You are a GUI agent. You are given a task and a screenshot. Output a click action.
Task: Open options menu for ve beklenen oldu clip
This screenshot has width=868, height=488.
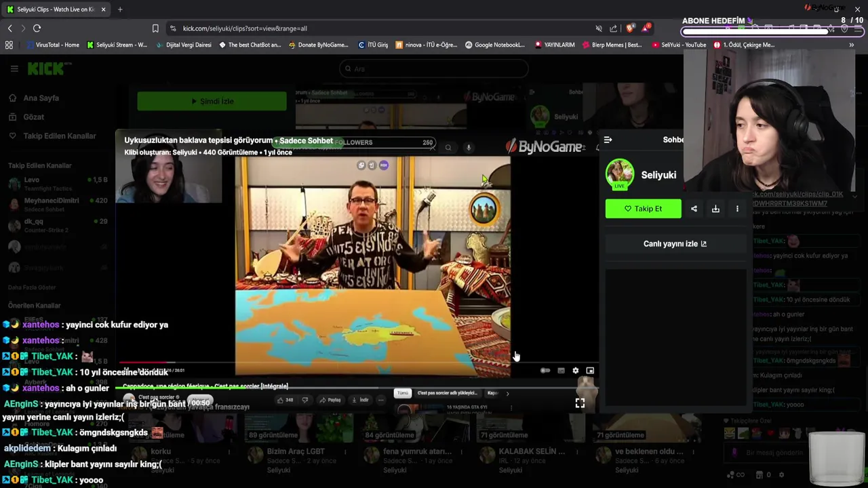tap(692, 451)
